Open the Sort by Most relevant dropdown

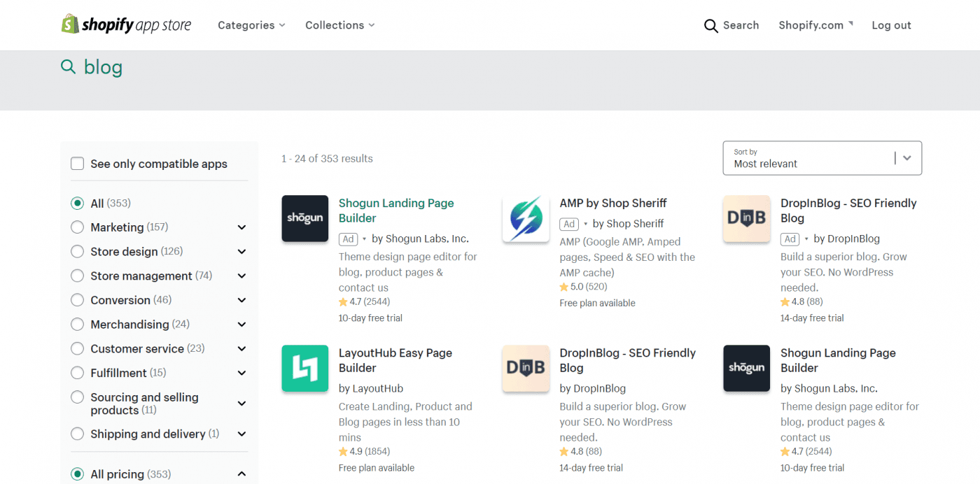click(822, 158)
